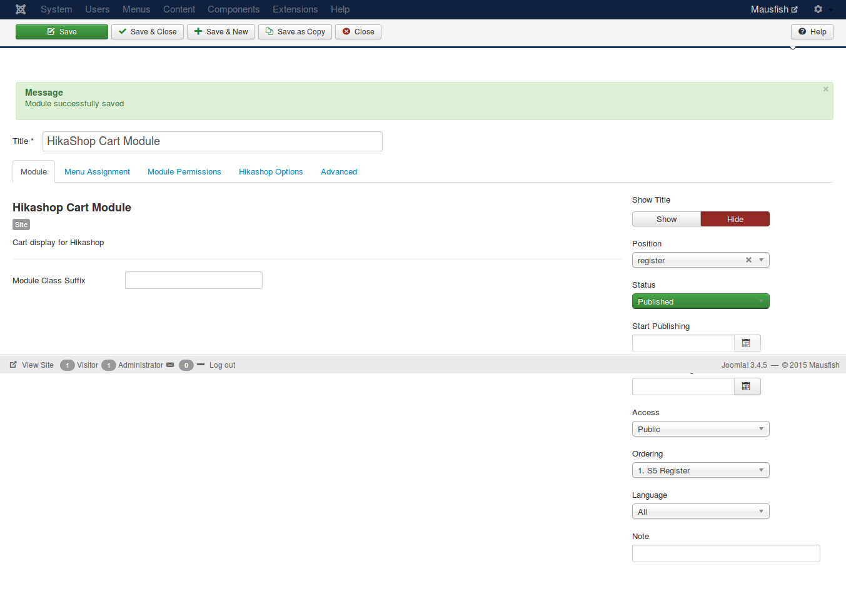The height and width of the screenshot is (616, 846).
Task: Open the System menu
Action: pos(56,9)
